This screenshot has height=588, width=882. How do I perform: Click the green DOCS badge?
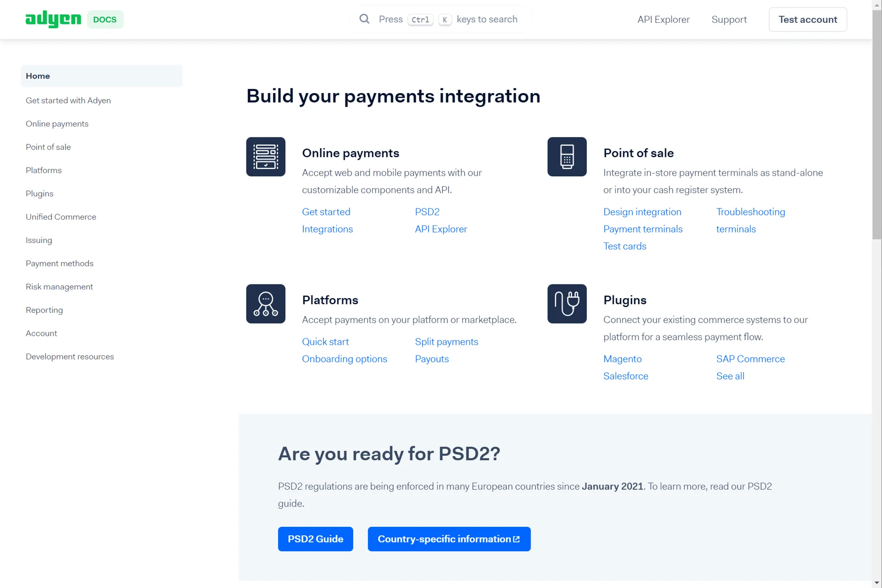tap(105, 19)
